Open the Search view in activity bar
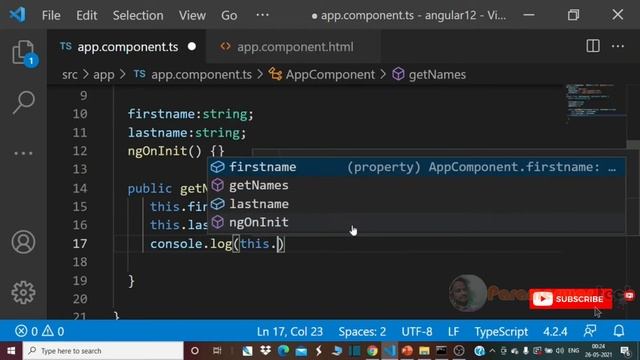Image resolution: width=640 pixels, height=360 pixels. coord(23,102)
